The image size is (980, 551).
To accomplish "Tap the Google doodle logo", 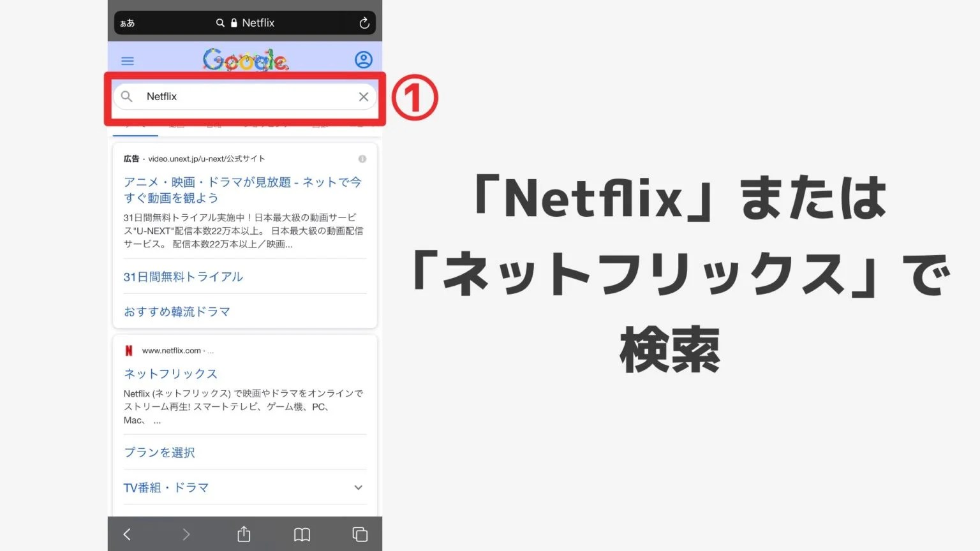I will coord(246,60).
